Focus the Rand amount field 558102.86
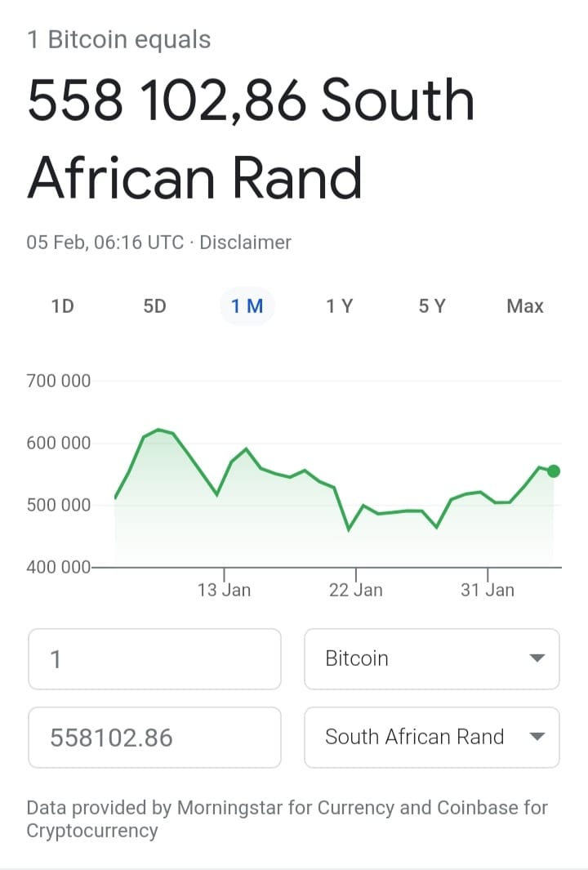Viewport: 588px width, 870px height. [x=155, y=737]
